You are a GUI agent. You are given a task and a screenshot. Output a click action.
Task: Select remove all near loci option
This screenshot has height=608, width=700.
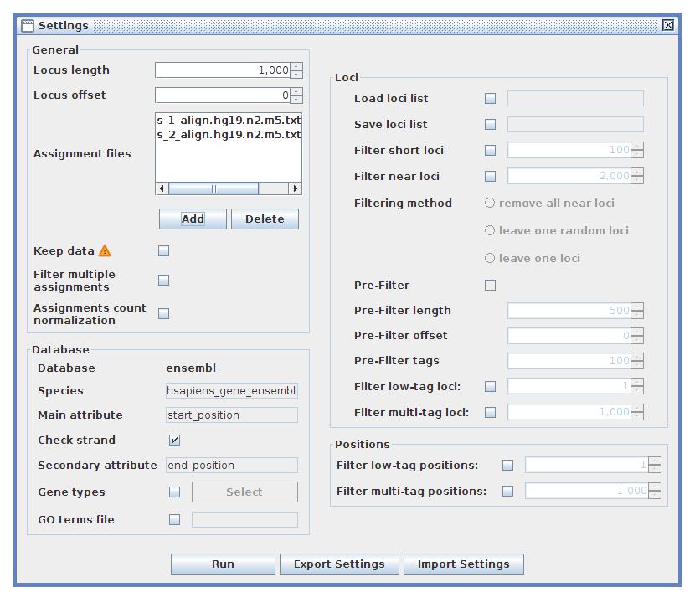491,203
